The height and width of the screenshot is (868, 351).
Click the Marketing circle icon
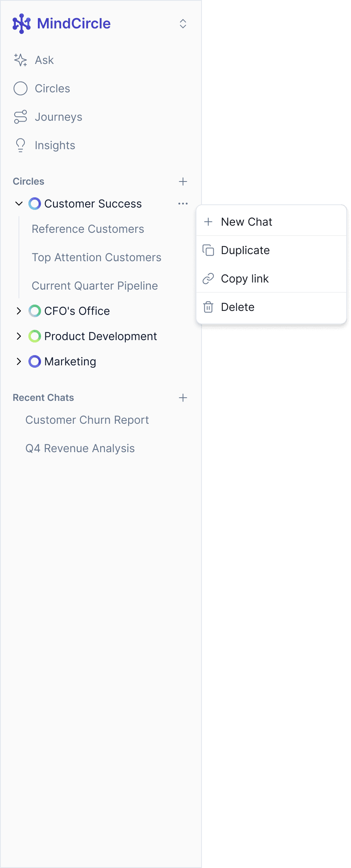35,361
